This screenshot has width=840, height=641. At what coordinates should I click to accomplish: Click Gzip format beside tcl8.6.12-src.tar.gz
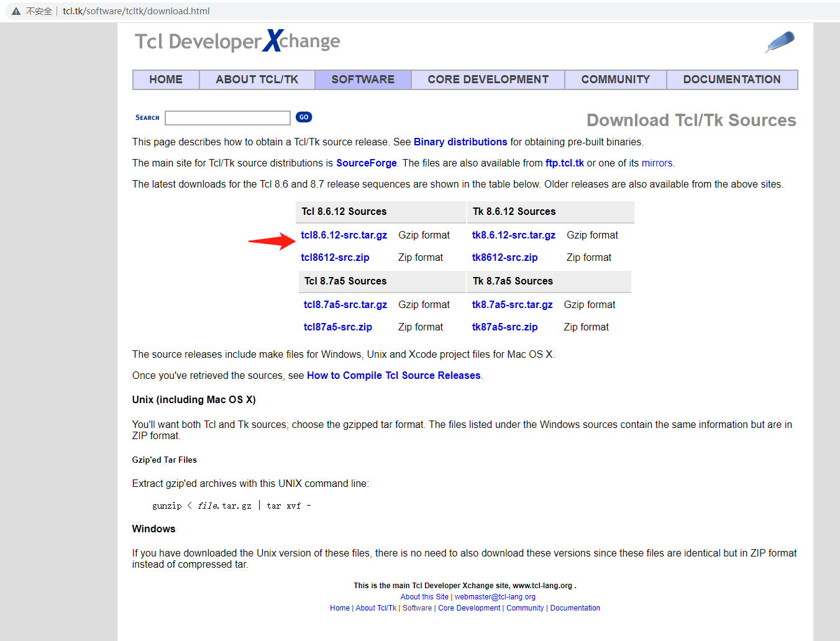click(424, 235)
